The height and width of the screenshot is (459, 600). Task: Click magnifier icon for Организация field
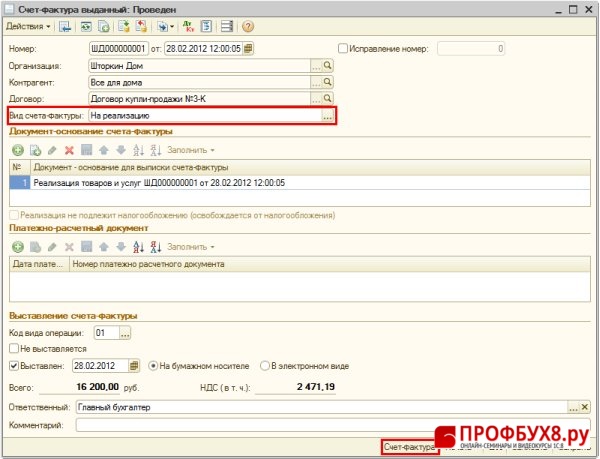[327, 65]
